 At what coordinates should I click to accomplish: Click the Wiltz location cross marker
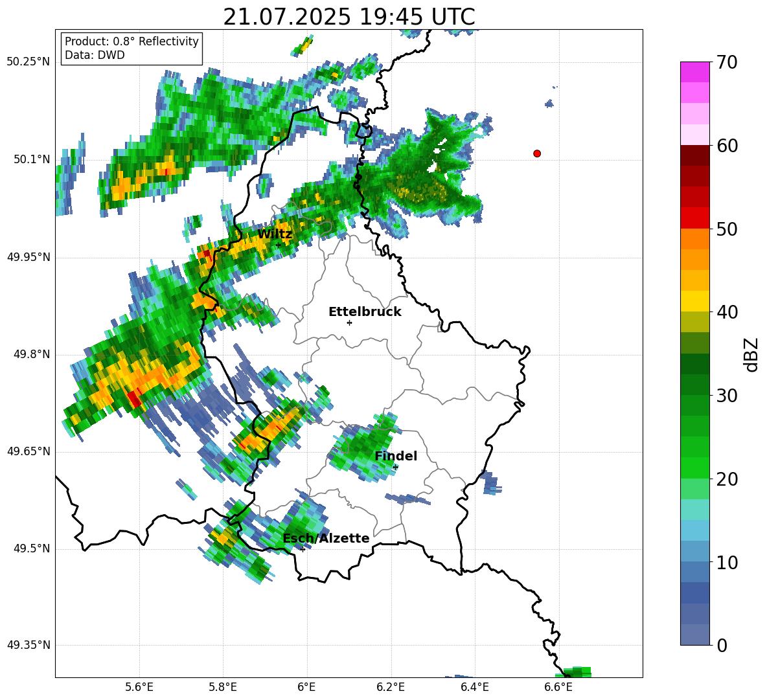pos(278,245)
